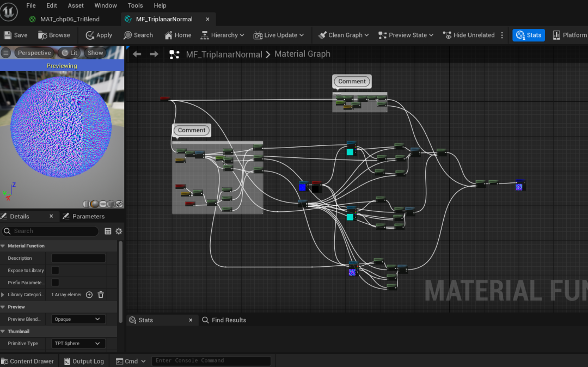Screen dimensions: 588x367
Task: Click the Description text field
Action: [78, 258]
